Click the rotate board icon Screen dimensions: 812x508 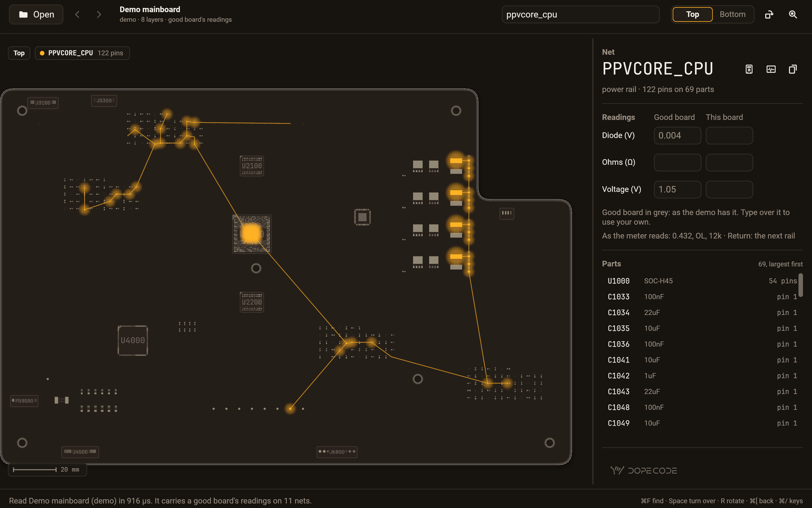pyautogui.click(x=769, y=14)
